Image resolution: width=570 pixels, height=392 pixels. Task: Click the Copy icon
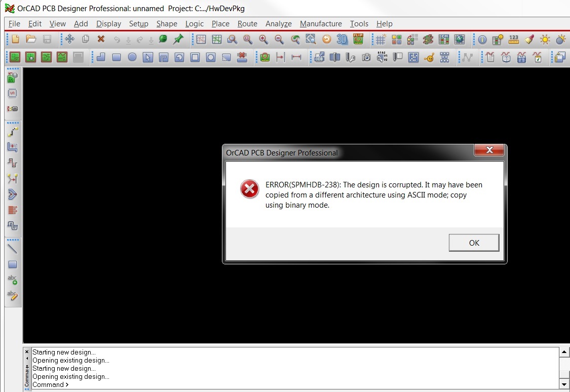[x=86, y=39]
